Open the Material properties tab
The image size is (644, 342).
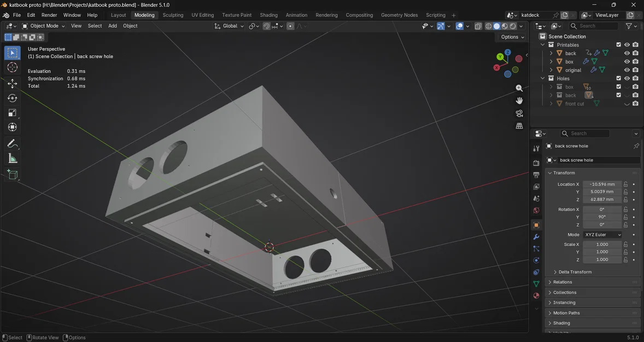click(536, 295)
